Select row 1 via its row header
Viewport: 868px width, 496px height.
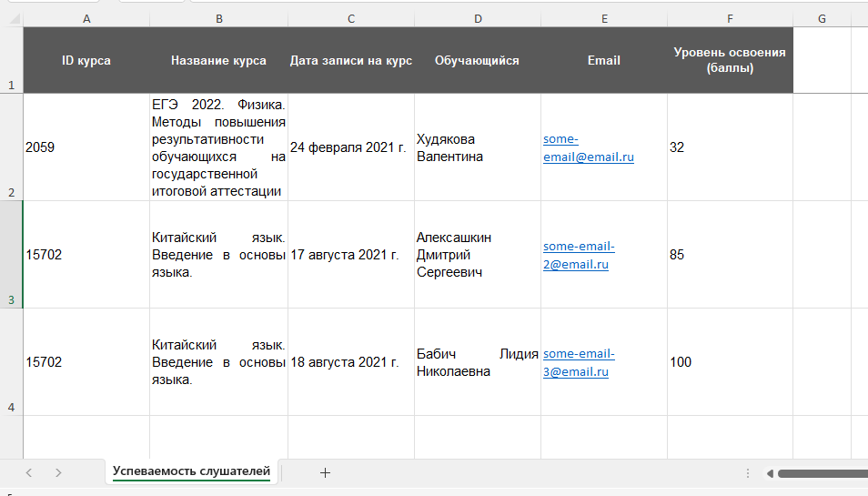point(11,60)
